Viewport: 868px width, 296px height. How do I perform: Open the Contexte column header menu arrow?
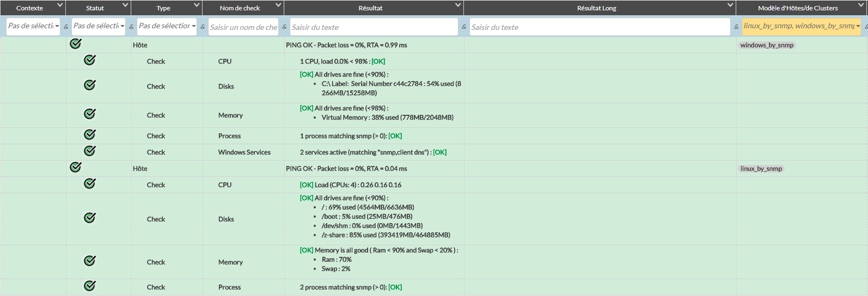coord(60,5)
